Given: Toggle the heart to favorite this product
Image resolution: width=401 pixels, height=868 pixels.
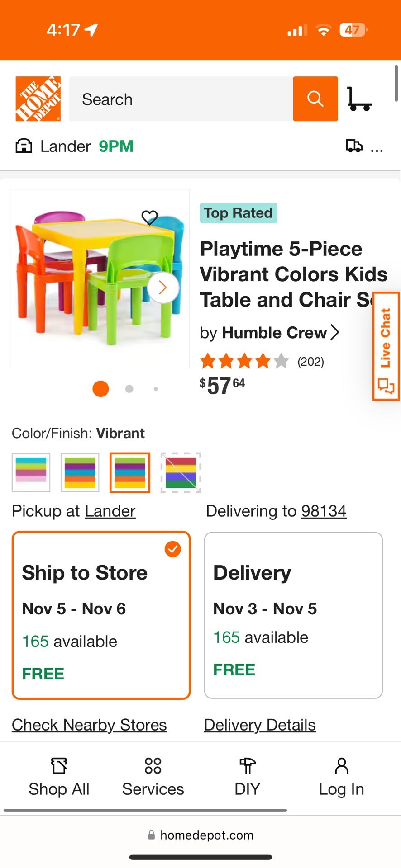Looking at the screenshot, I should pyautogui.click(x=148, y=217).
